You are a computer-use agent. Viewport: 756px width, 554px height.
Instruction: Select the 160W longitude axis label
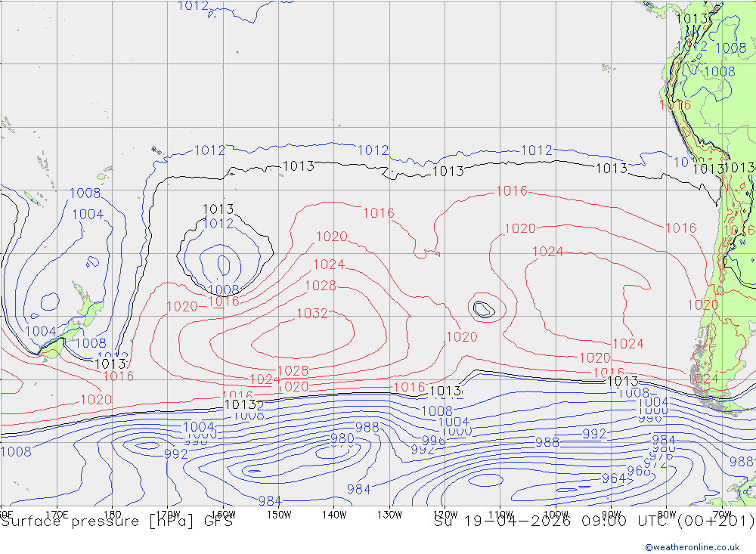point(223,515)
